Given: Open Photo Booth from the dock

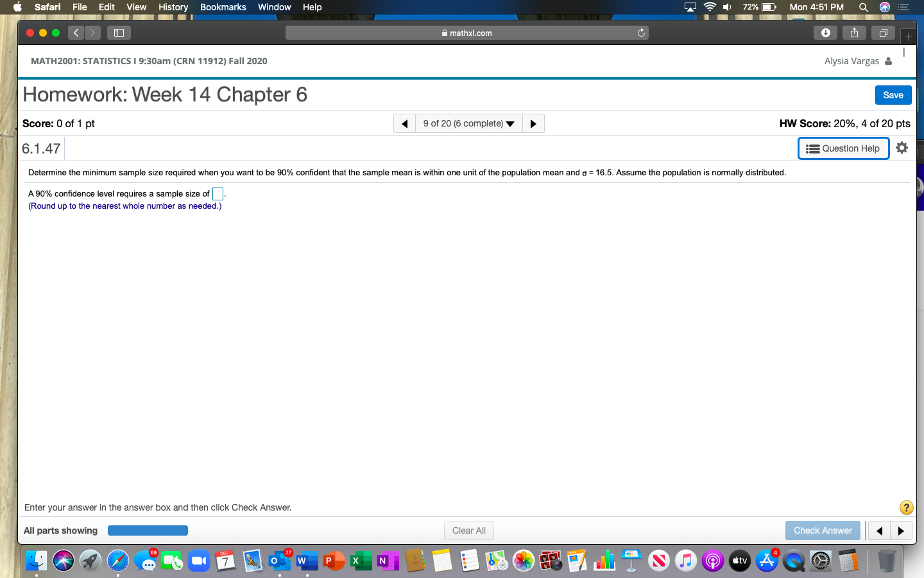Looking at the screenshot, I should (551, 561).
